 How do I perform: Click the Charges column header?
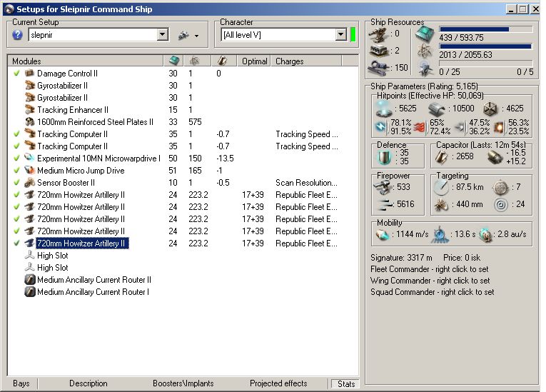[x=306, y=61]
